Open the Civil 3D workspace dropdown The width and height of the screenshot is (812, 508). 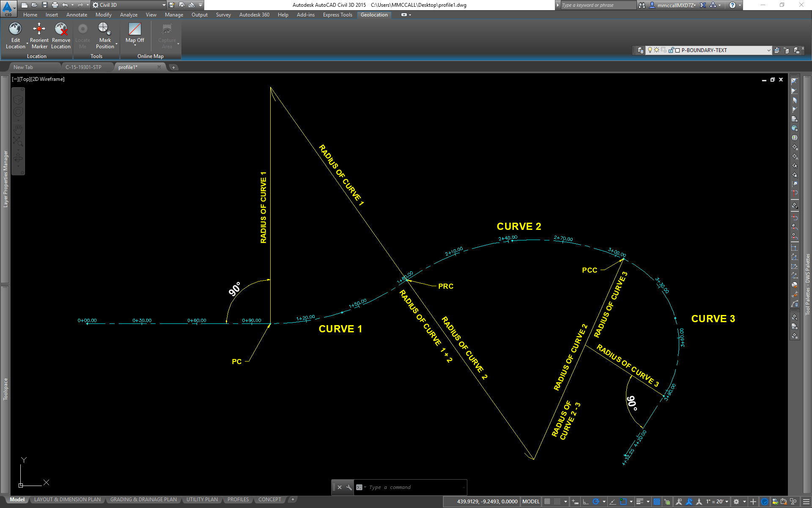coord(164,5)
